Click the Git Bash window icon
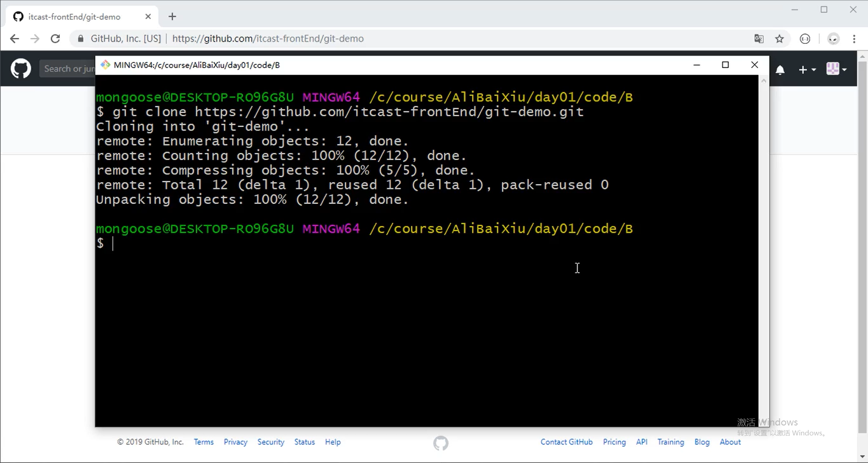 [105, 65]
